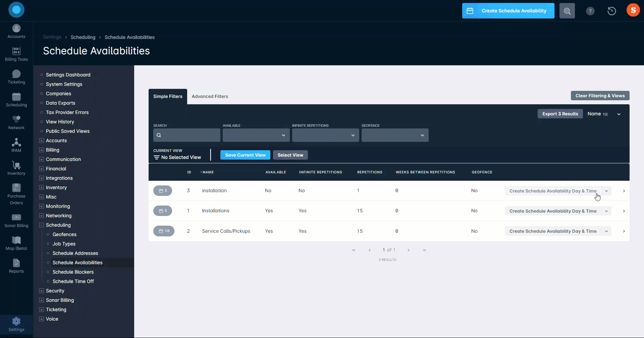Open the user avatar S menu

click(x=633, y=10)
